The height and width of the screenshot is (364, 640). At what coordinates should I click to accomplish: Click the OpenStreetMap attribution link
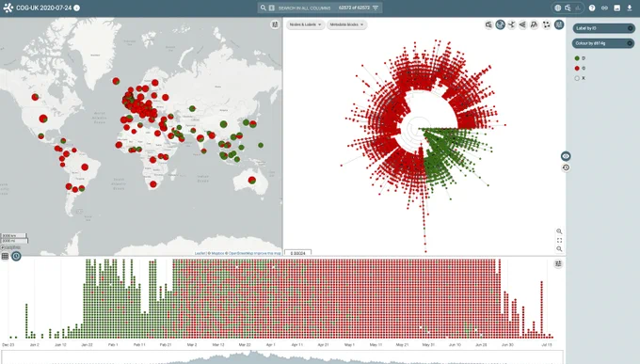coord(241,253)
